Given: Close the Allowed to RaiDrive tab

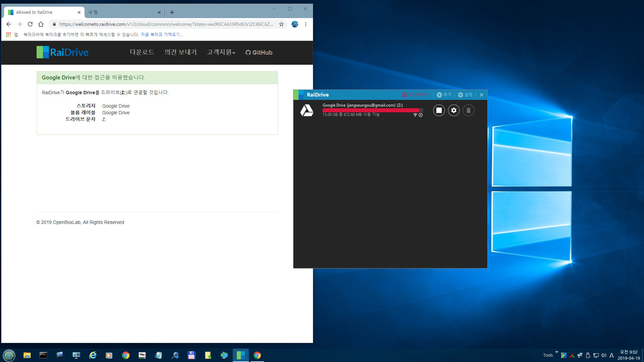Looking at the screenshot, I should coord(79,12).
